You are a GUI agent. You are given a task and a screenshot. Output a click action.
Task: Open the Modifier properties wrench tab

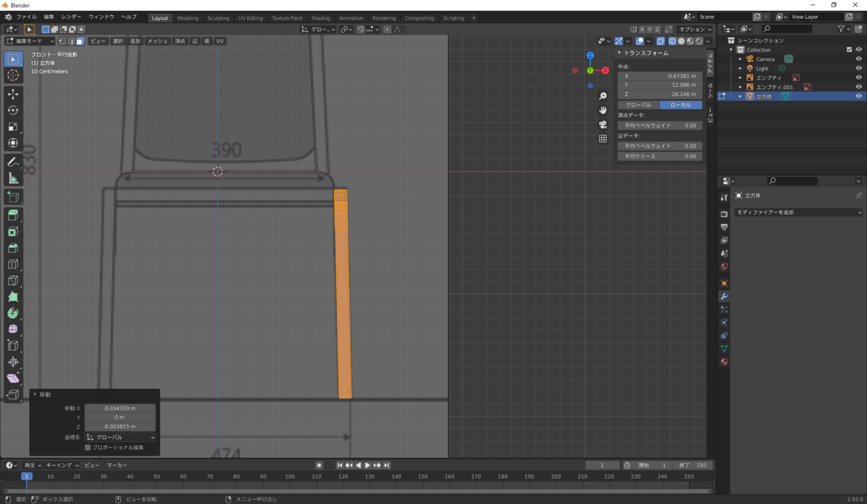[724, 296]
